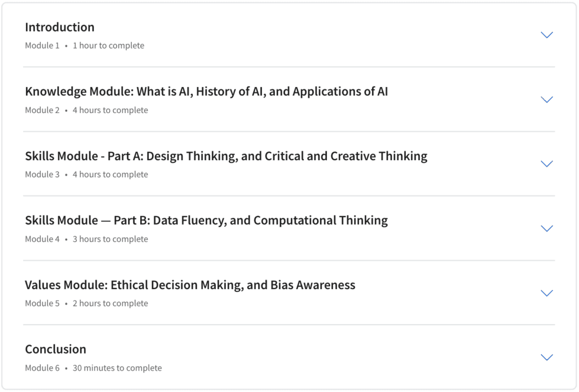Click Skills Module Part A: Design Thinking title
Image resolution: width=579 pixels, height=392 pixels.
click(226, 156)
